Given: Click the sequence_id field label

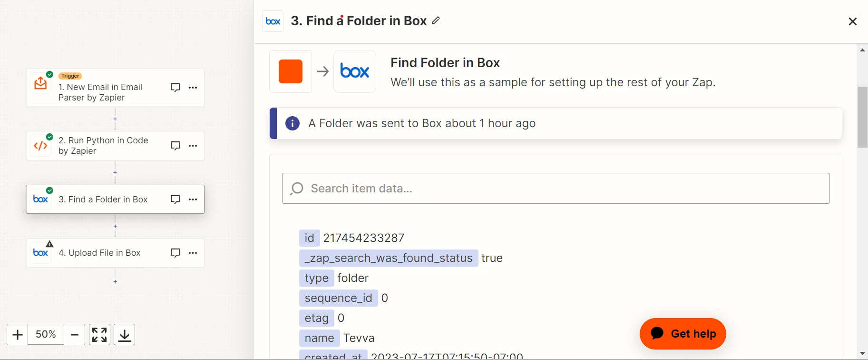Looking at the screenshot, I should (x=339, y=298).
